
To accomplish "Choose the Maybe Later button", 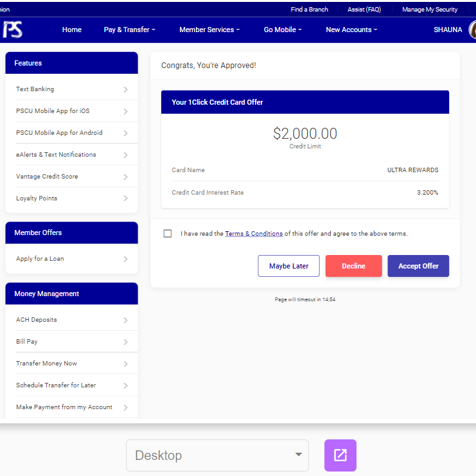I will click(288, 266).
